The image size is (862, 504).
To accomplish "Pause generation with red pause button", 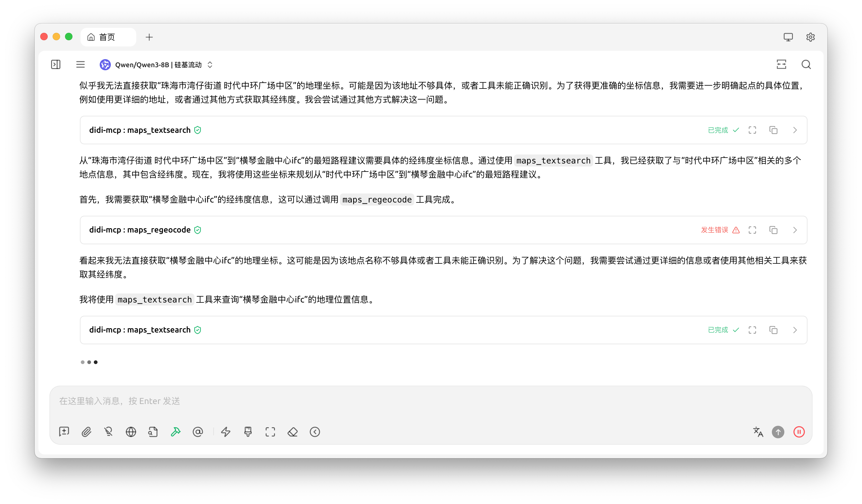I will pos(799,432).
